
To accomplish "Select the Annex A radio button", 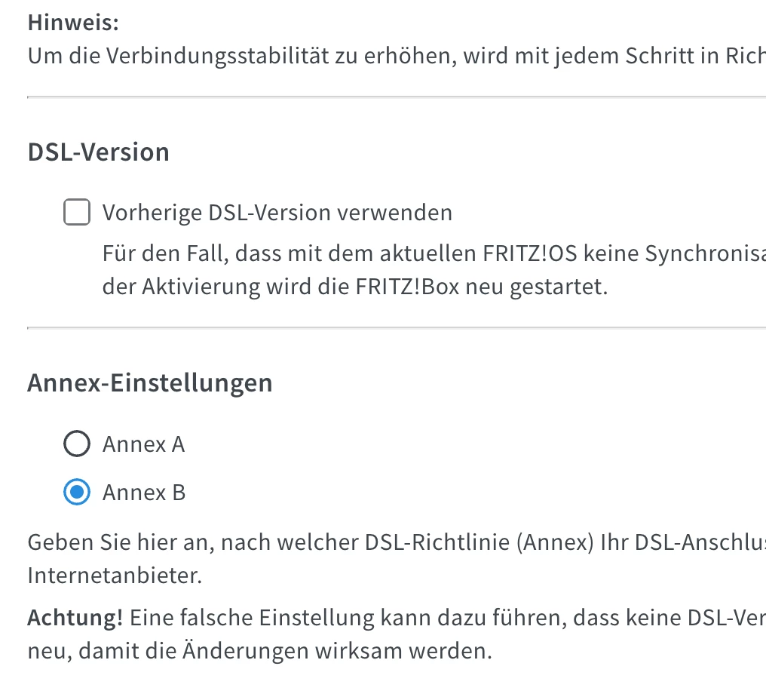I will point(77,444).
